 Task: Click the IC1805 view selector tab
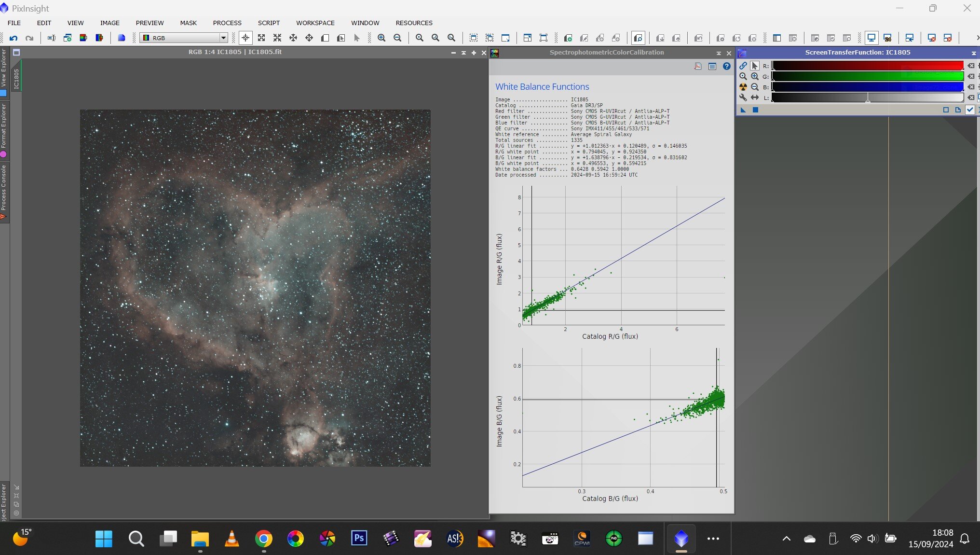pos(16,78)
